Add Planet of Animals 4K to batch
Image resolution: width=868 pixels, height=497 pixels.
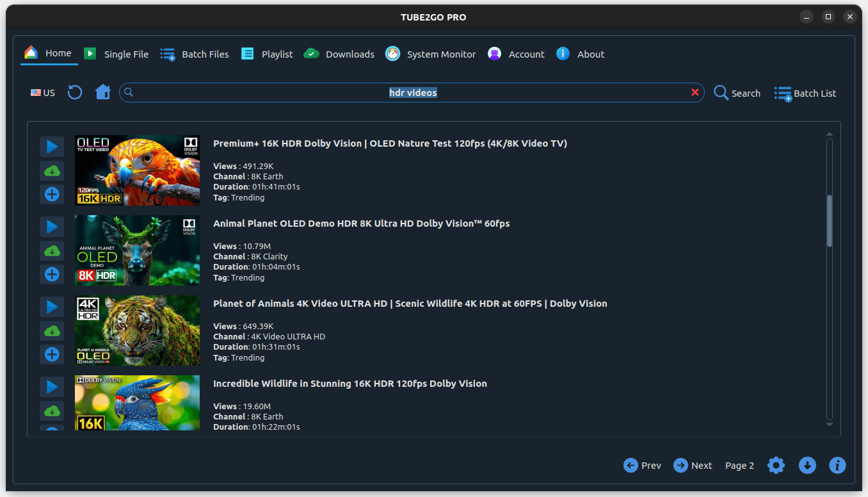[52, 354]
